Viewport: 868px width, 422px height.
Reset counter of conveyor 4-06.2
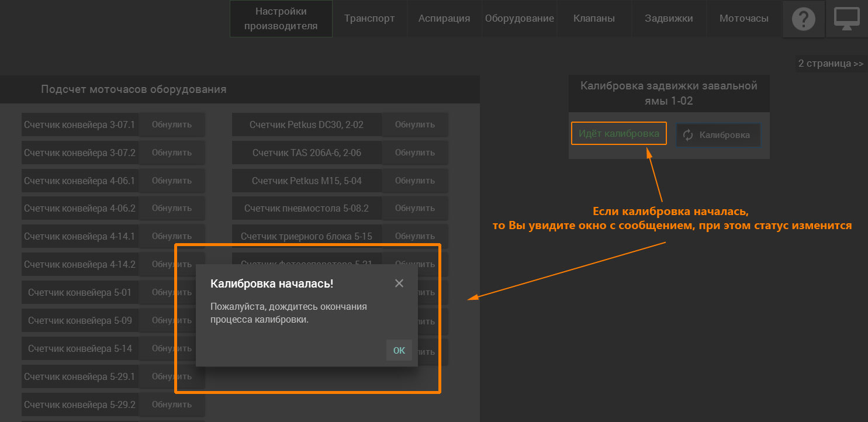pos(172,208)
